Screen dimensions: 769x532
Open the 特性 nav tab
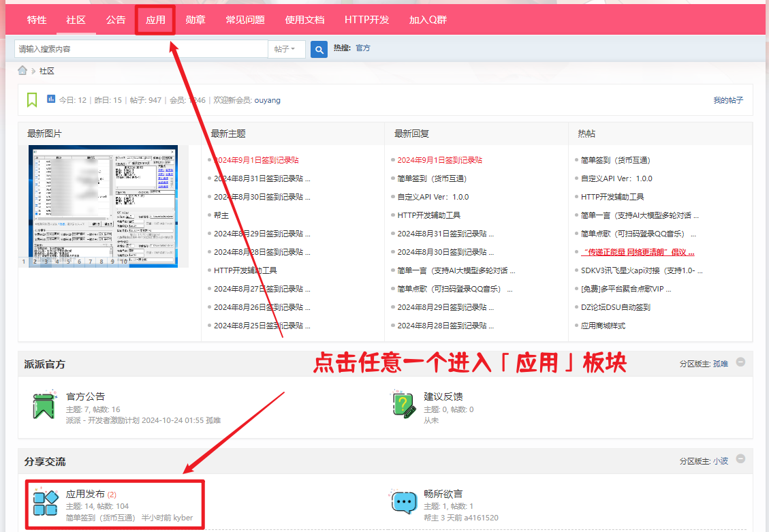[x=37, y=20]
